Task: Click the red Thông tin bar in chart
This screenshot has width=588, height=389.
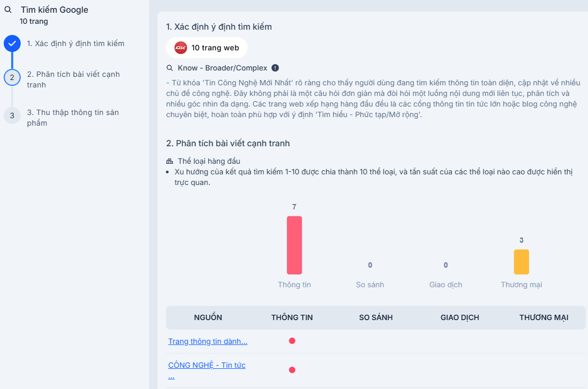Action: (294, 245)
